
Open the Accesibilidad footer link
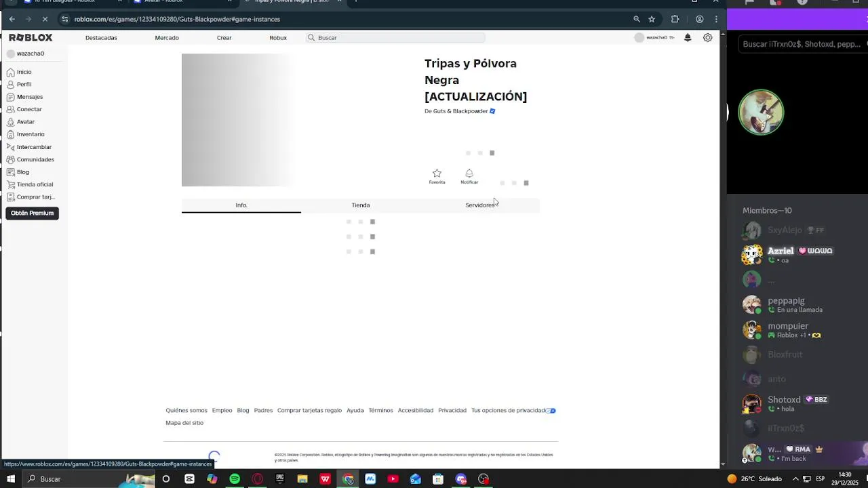pos(416,410)
